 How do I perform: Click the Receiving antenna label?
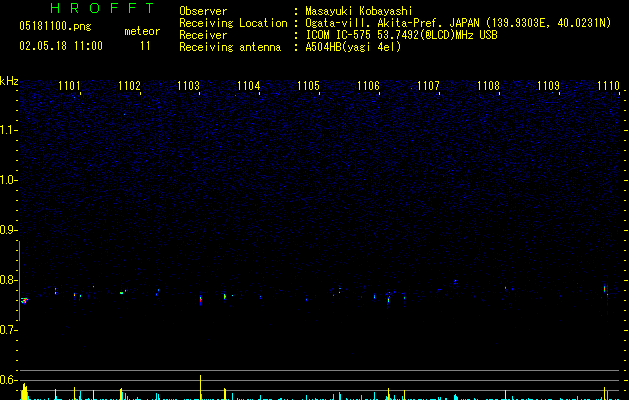[230, 47]
